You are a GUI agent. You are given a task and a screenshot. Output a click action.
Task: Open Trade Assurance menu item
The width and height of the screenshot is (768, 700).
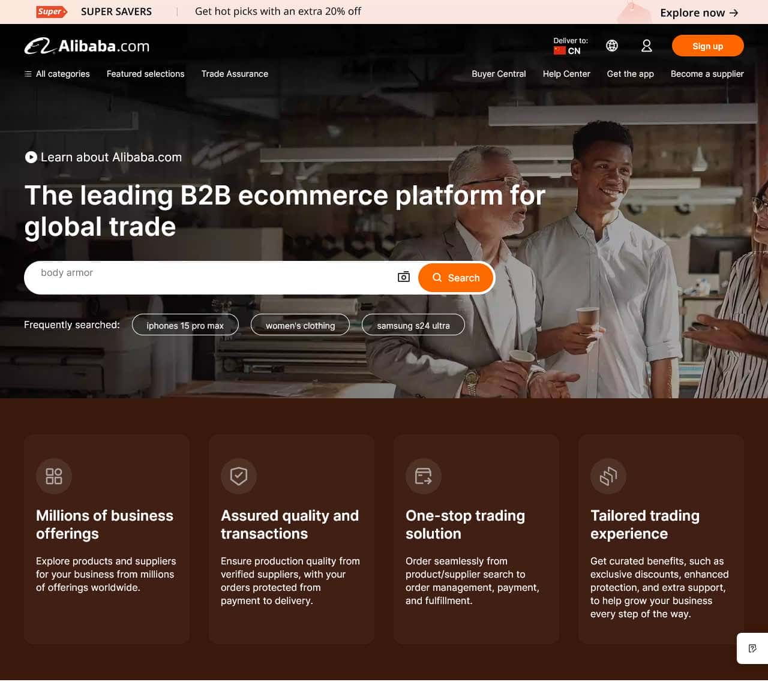[x=235, y=74]
